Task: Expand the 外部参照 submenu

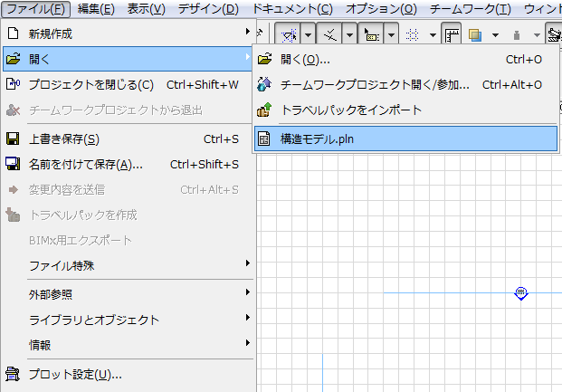Action: coord(128,294)
